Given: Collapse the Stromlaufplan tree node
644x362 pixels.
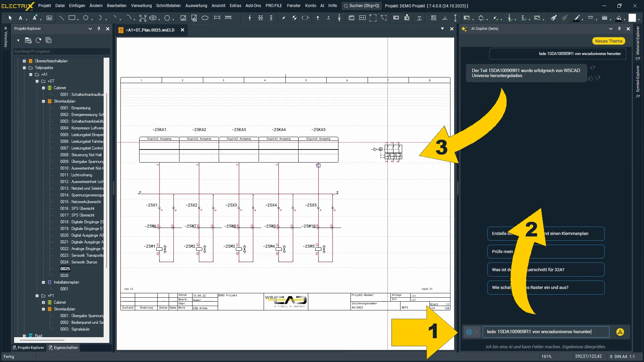Looking at the screenshot, I should 43,101.
